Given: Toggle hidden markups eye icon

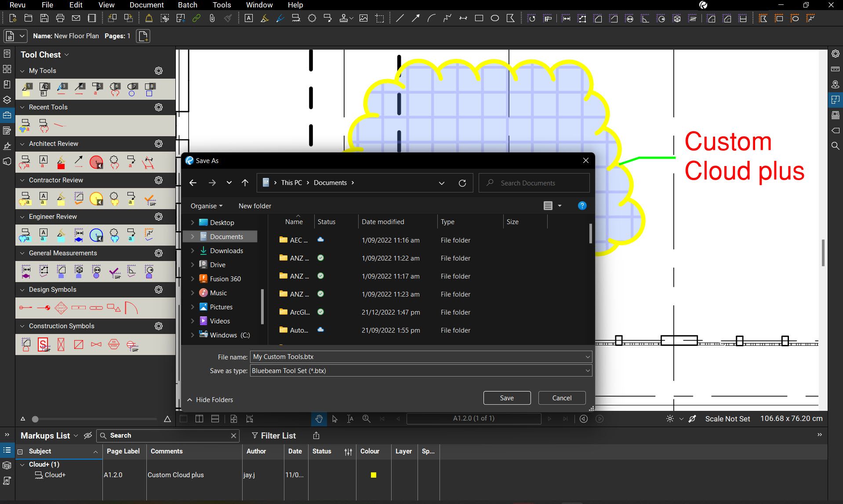Looking at the screenshot, I should [x=88, y=435].
